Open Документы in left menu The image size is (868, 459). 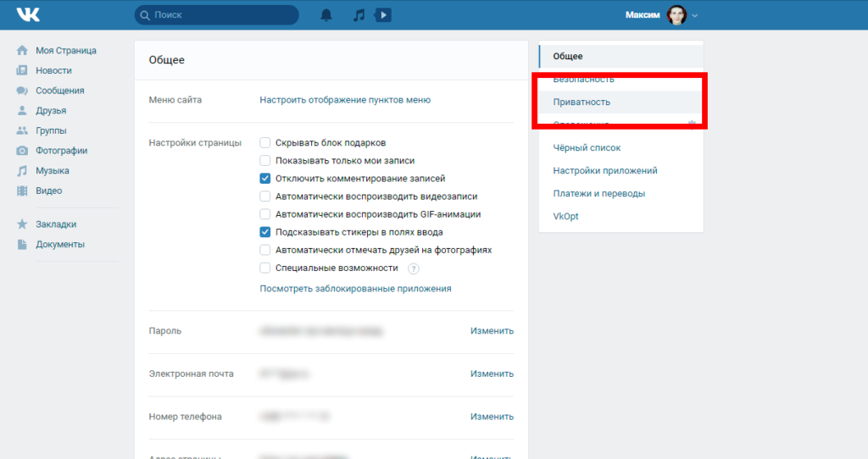pos(60,245)
